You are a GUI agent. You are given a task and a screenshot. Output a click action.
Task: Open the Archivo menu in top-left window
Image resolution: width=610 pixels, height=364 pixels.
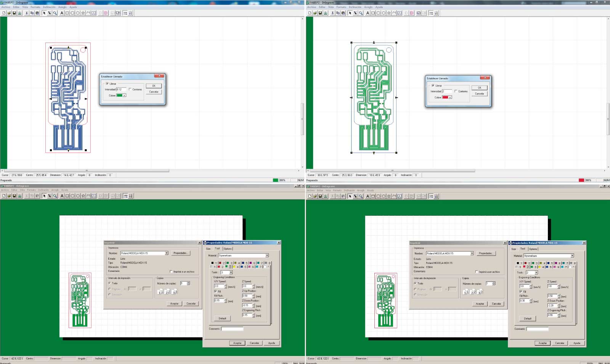tap(6, 7)
